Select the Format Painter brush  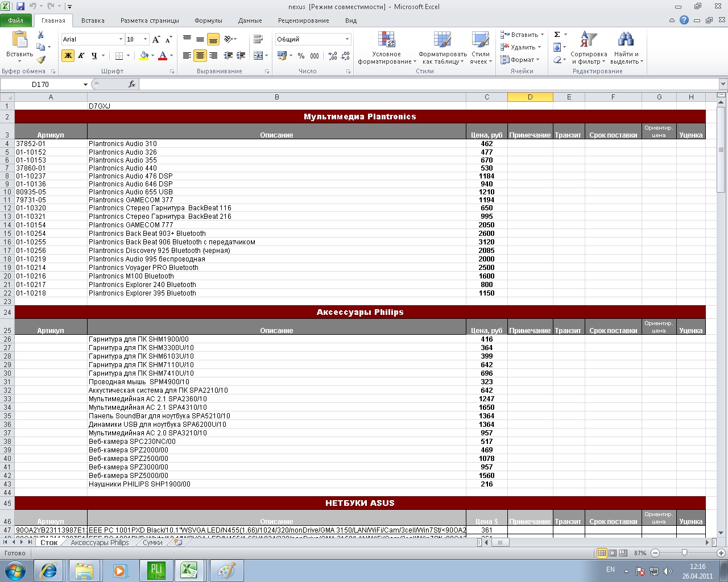point(41,60)
